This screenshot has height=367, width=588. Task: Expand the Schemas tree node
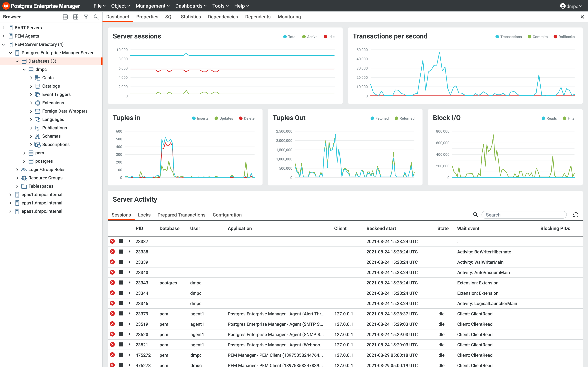tap(31, 136)
